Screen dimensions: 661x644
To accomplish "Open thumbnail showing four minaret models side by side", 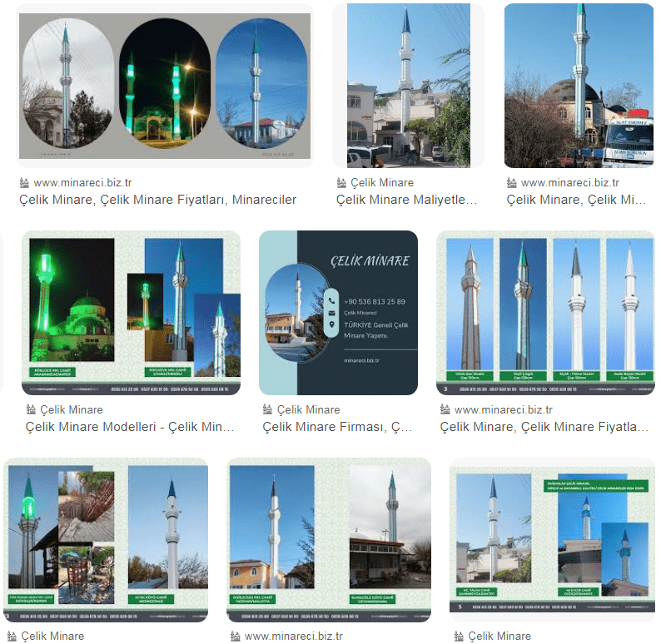I will pos(545,312).
